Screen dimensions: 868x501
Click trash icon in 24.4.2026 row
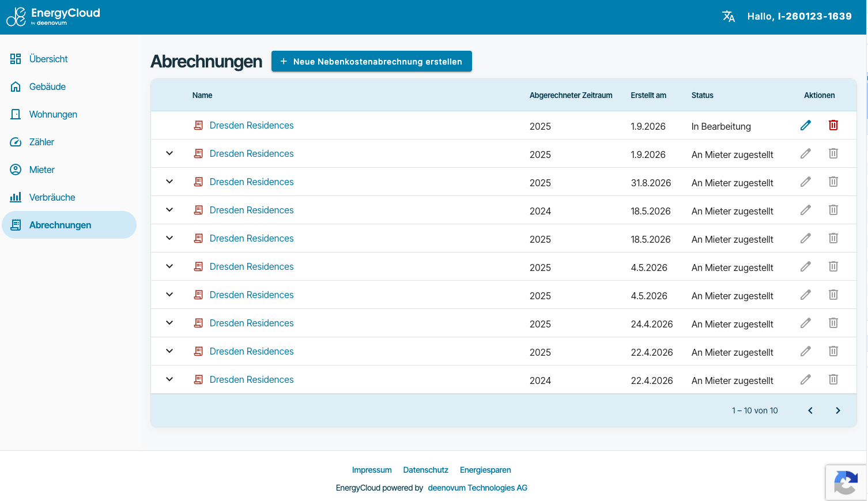point(833,323)
